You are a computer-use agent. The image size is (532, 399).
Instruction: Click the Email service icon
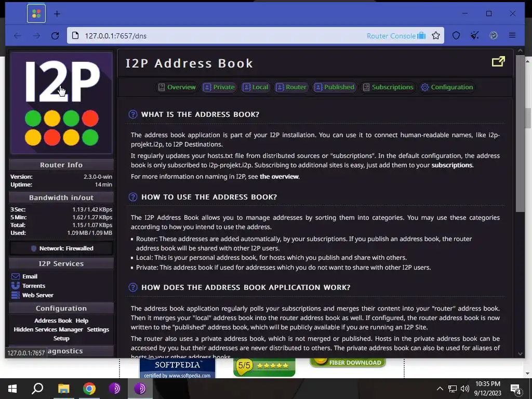(x=16, y=276)
